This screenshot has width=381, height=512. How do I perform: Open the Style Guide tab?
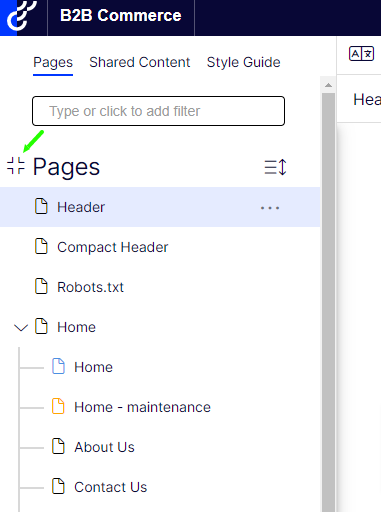(243, 62)
